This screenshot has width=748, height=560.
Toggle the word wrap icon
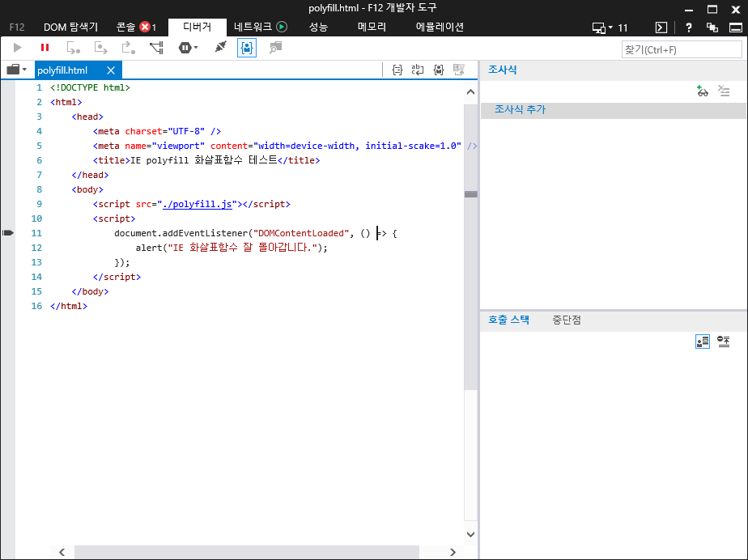(x=418, y=70)
